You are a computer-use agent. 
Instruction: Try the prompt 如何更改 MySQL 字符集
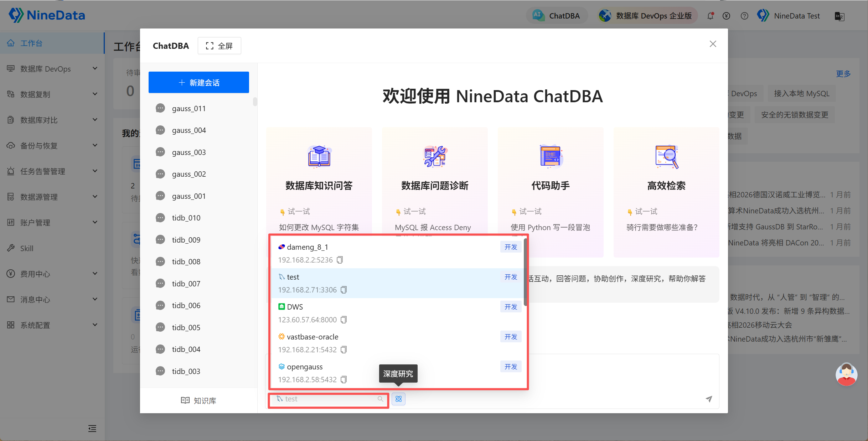pos(319,227)
